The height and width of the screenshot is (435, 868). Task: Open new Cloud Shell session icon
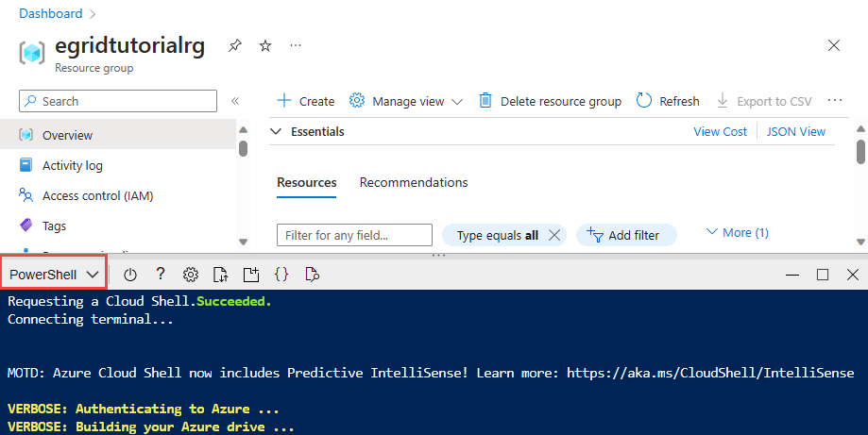point(251,275)
